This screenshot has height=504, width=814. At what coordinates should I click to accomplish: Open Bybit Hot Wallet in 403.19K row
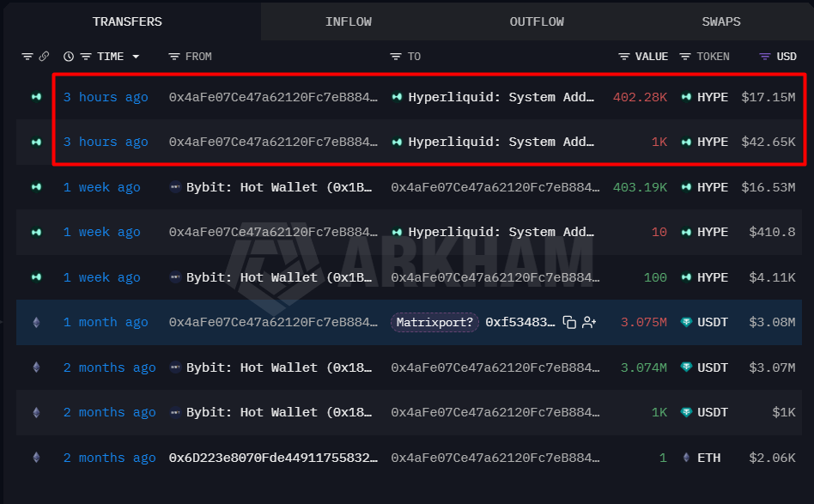pyautogui.click(x=279, y=187)
